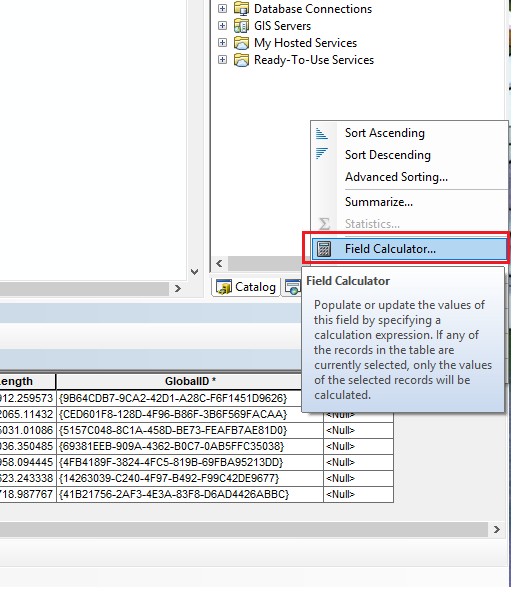
Task: Click the disabled Statistics menu entry
Action: [410, 224]
